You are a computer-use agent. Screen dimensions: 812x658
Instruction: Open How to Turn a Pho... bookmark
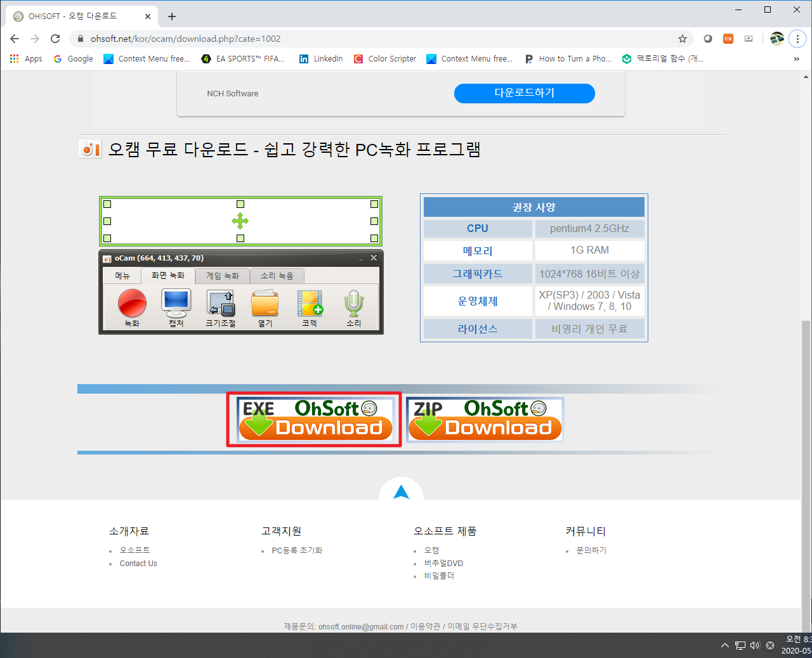click(x=568, y=58)
